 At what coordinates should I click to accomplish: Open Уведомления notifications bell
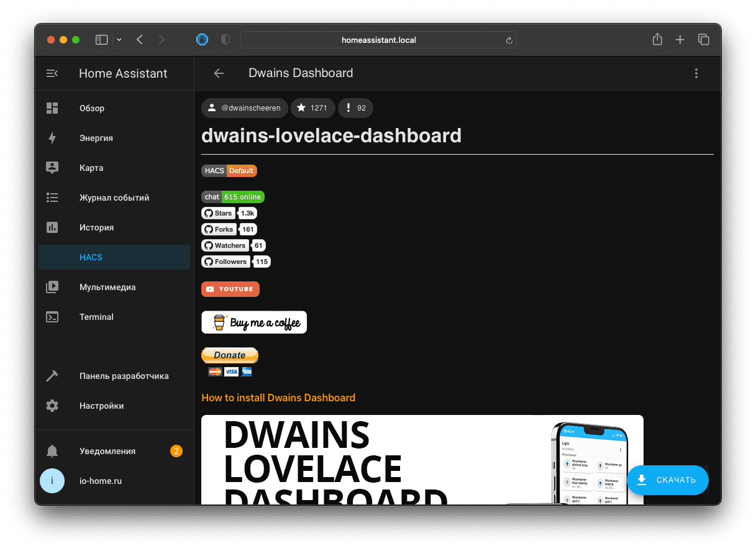coord(53,451)
